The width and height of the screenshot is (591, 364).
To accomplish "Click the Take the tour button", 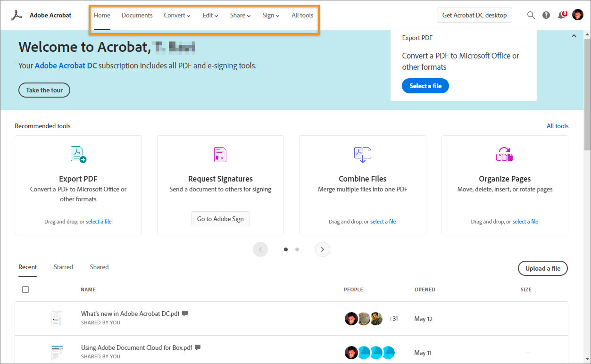I will 44,90.
